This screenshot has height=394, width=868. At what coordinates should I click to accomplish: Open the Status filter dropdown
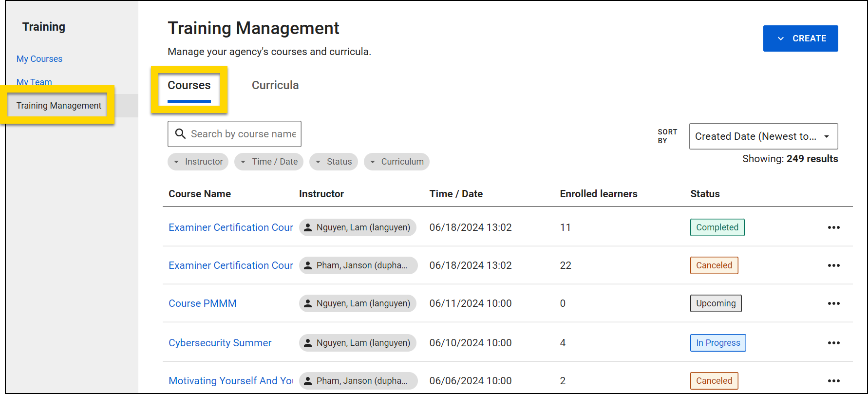(x=334, y=162)
